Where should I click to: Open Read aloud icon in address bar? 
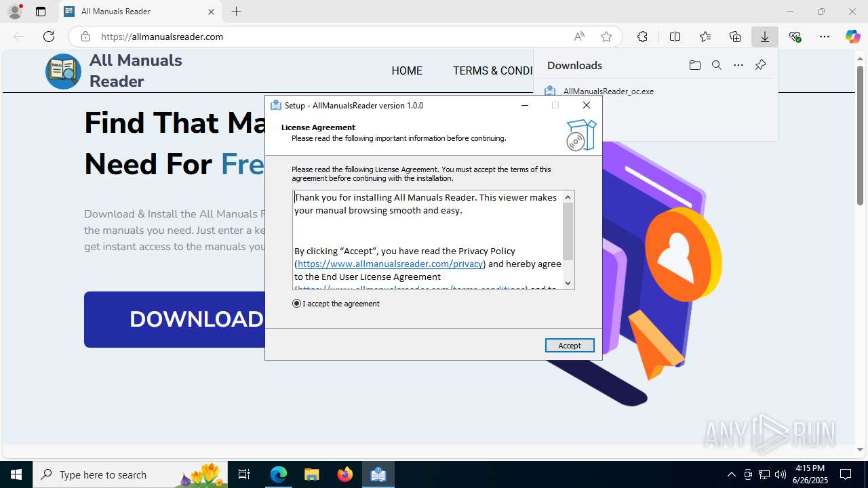pyautogui.click(x=579, y=37)
